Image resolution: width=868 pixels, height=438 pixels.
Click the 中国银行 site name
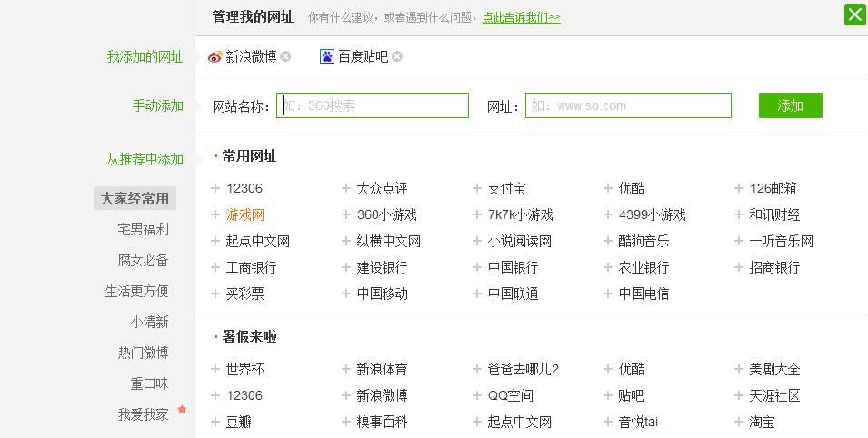coord(514,267)
